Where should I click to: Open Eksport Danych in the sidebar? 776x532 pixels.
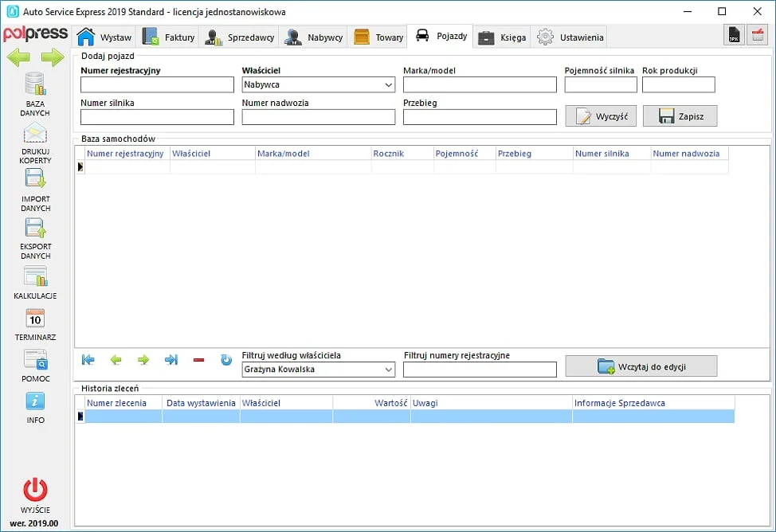pos(35,228)
